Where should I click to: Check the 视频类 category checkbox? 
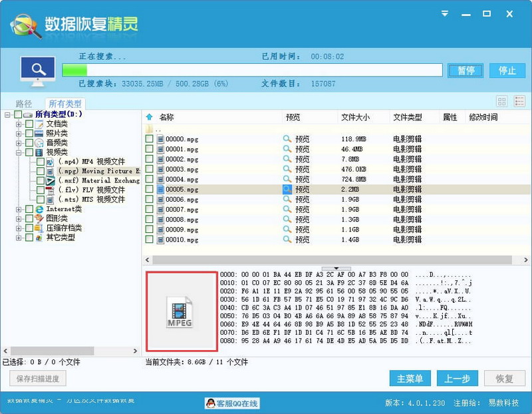point(29,152)
